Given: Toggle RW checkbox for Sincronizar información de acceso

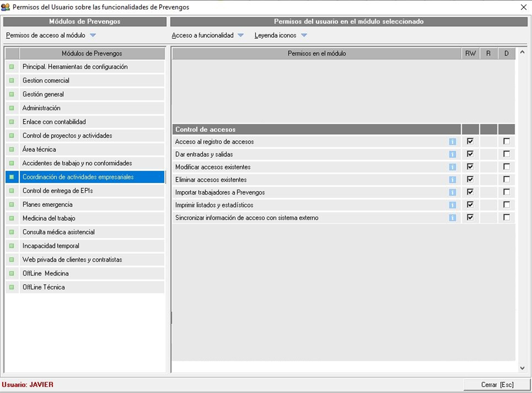Looking at the screenshot, I should click(x=470, y=217).
